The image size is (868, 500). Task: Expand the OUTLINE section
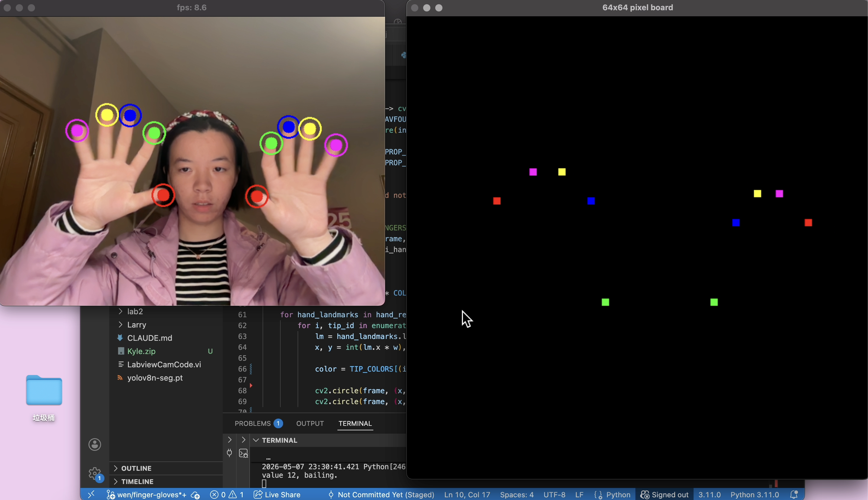(166, 468)
